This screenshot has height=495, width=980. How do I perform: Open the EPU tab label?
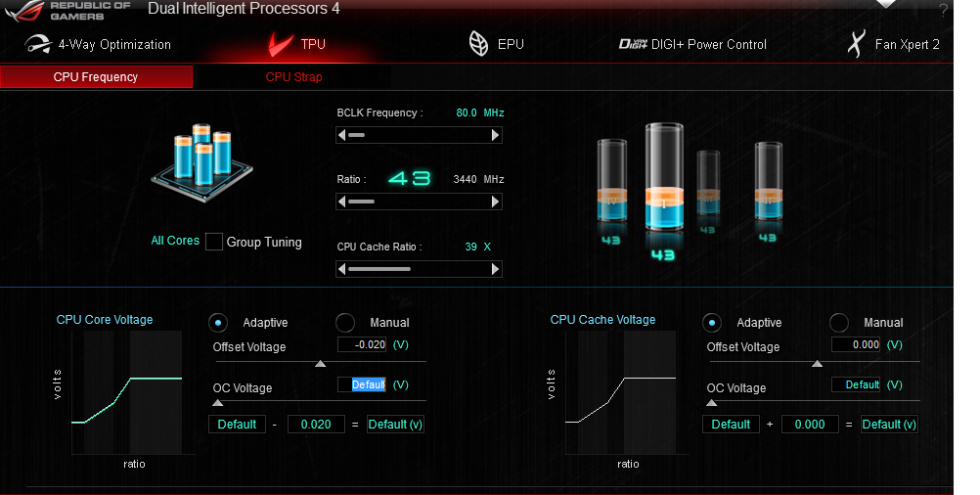click(511, 44)
